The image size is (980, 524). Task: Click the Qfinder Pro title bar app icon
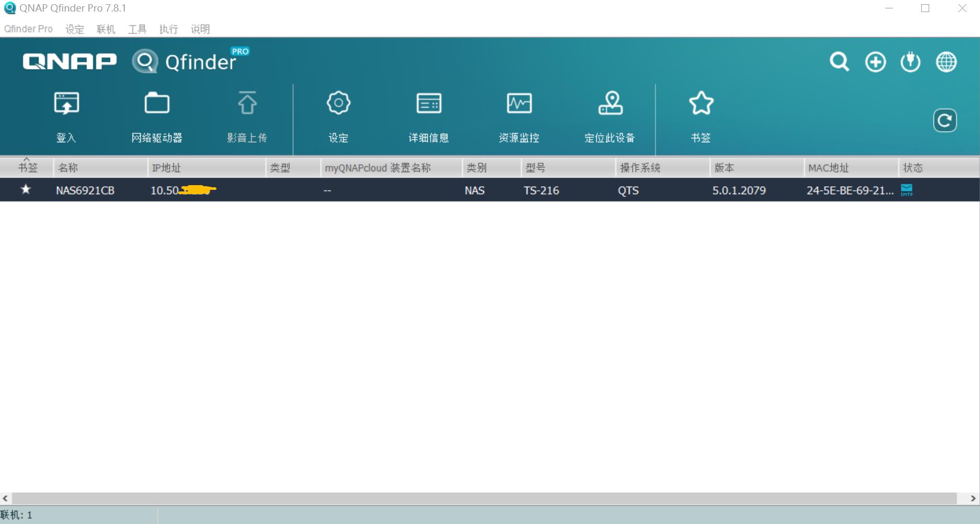[9, 8]
